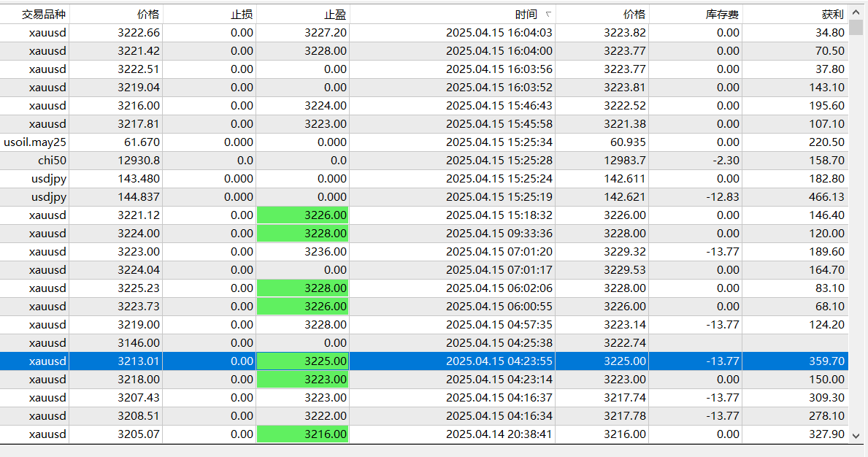The width and height of the screenshot is (868, 457).
Task: Click profit value 327.90
Action: click(826, 434)
